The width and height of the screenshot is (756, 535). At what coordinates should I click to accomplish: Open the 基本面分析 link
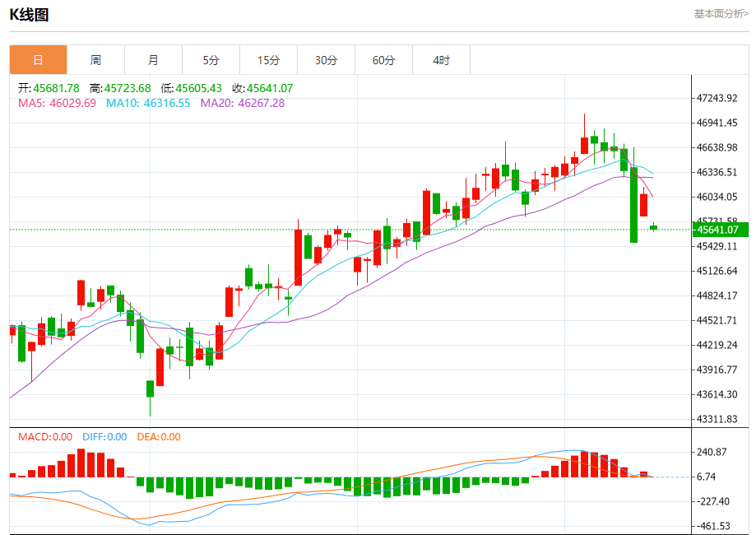tap(721, 14)
